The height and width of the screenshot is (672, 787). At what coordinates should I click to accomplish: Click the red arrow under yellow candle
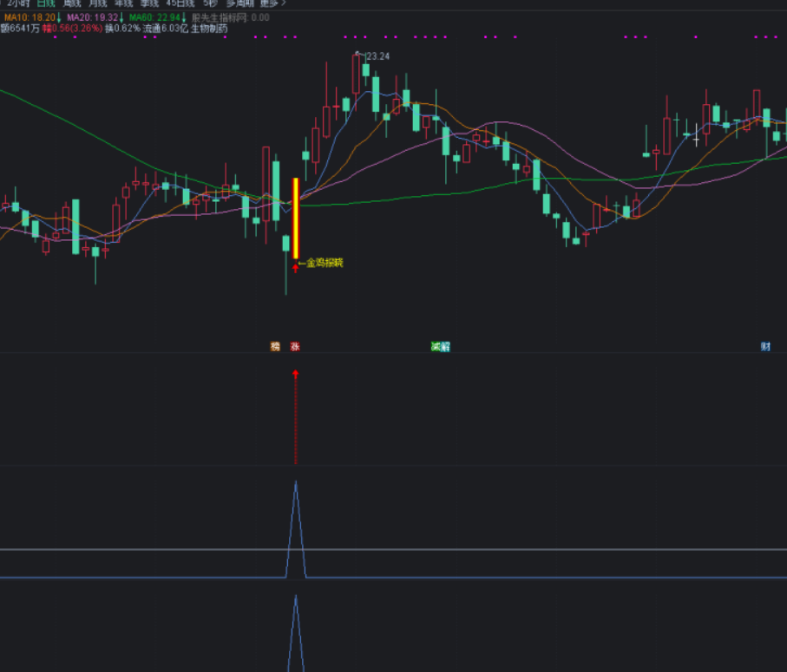pos(295,267)
